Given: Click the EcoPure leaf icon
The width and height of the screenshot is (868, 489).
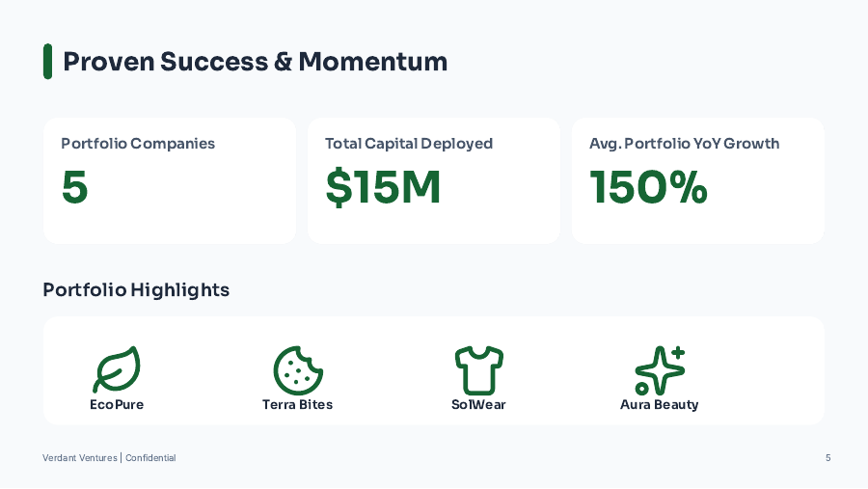Looking at the screenshot, I should (117, 369).
